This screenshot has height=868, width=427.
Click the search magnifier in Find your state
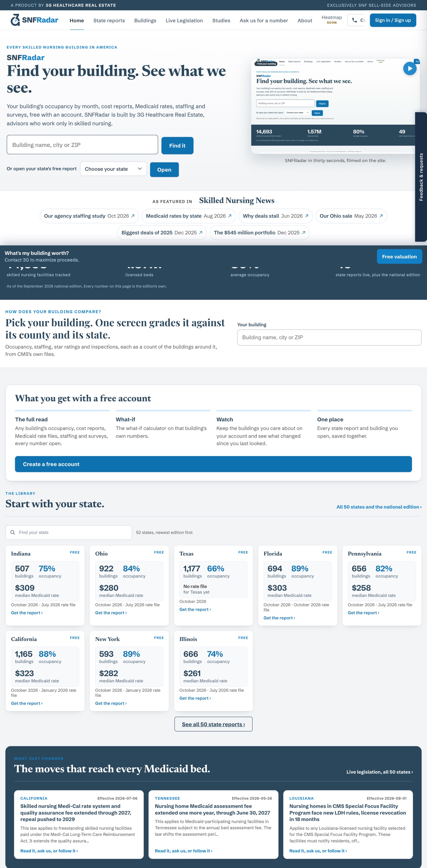point(13,532)
